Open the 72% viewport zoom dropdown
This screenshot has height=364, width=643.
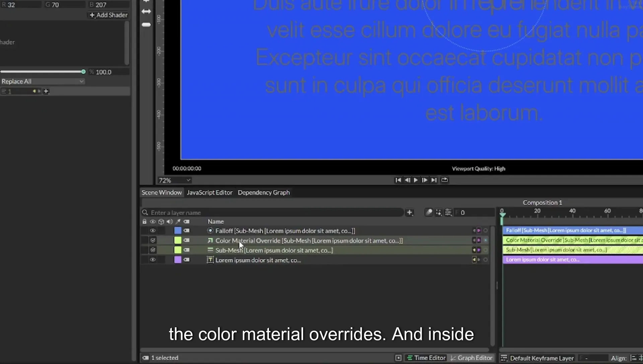pyautogui.click(x=174, y=180)
